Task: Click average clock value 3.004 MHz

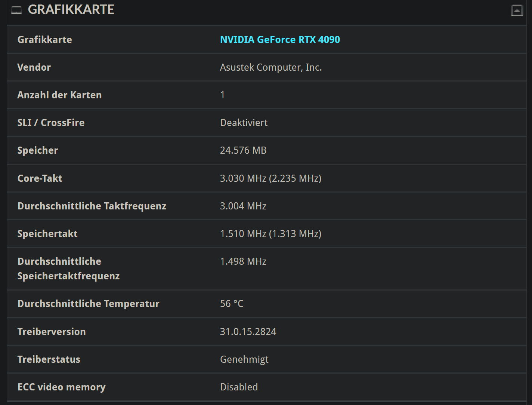Action: 243,206
